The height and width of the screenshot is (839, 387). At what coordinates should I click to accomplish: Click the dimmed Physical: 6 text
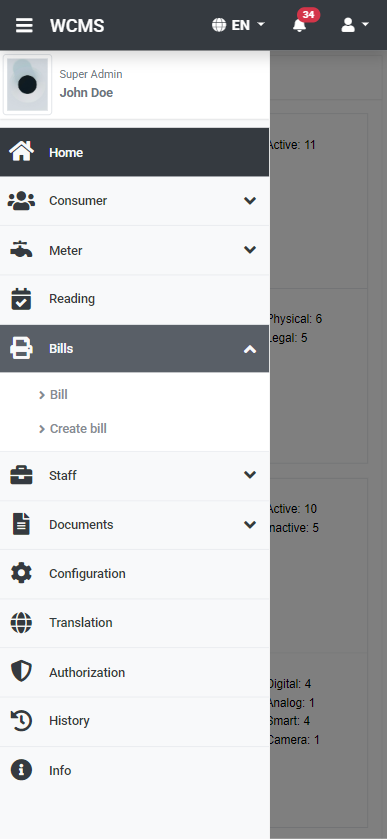(x=296, y=319)
